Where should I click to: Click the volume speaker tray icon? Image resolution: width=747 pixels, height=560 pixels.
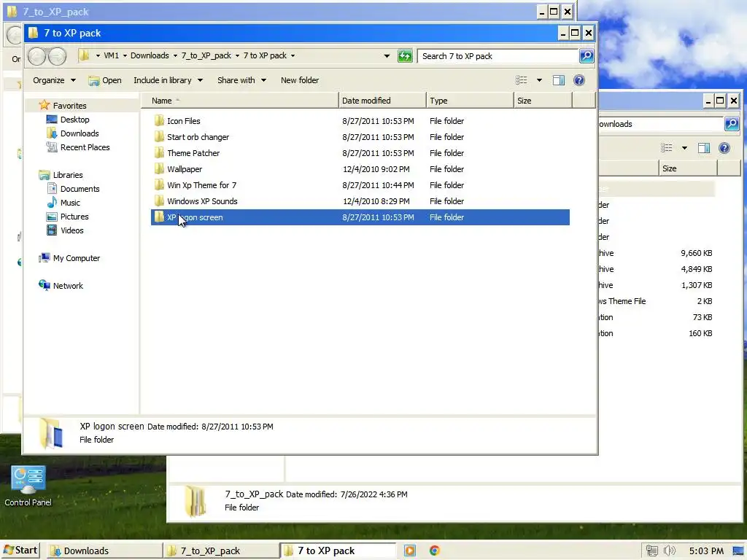(670, 551)
